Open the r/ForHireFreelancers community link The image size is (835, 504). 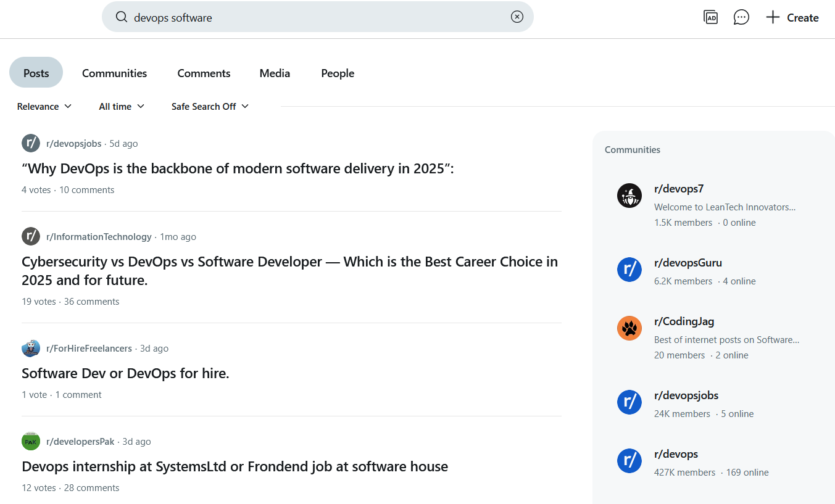click(89, 348)
